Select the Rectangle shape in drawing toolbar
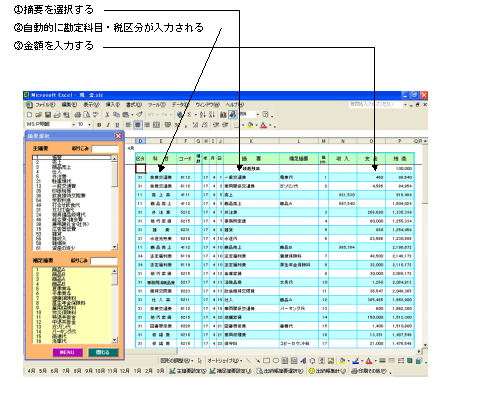This screenshot has height=395, width=500. pyautogui.click(x=266, y=361)
